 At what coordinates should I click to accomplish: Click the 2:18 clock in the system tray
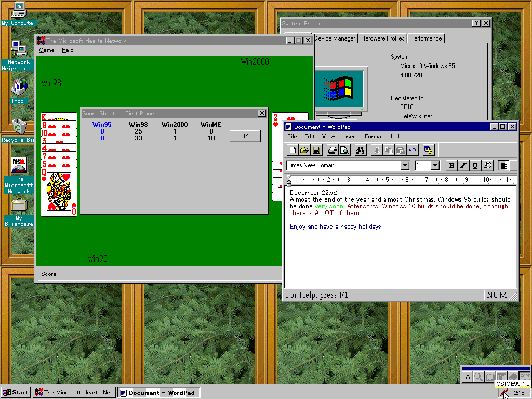[x=519, y=393]
